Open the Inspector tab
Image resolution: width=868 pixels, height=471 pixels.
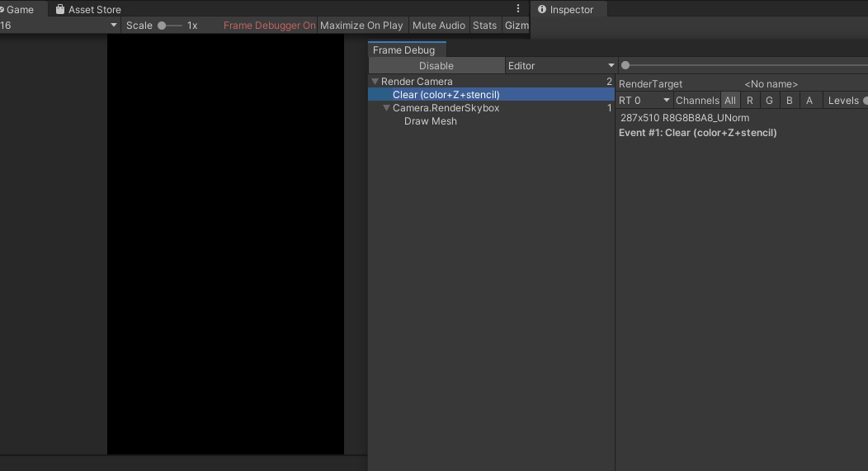(571, 10)
